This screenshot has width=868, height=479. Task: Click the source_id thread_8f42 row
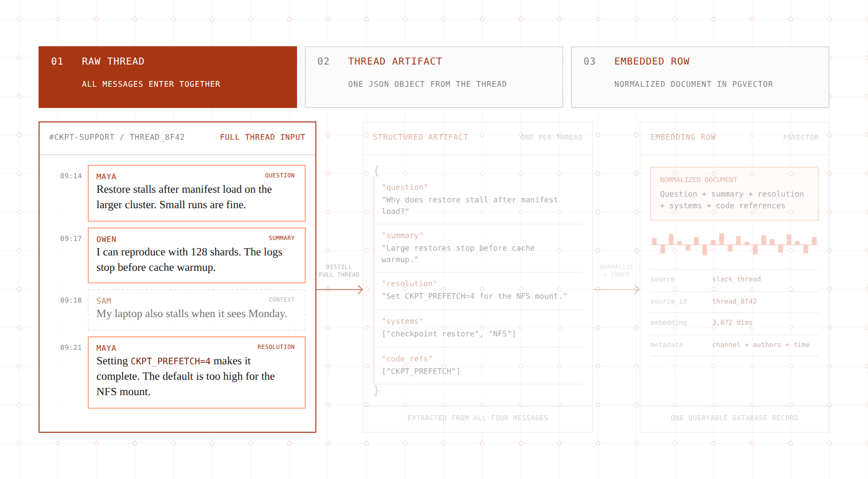pyautogui.click(x=734, y=302)
